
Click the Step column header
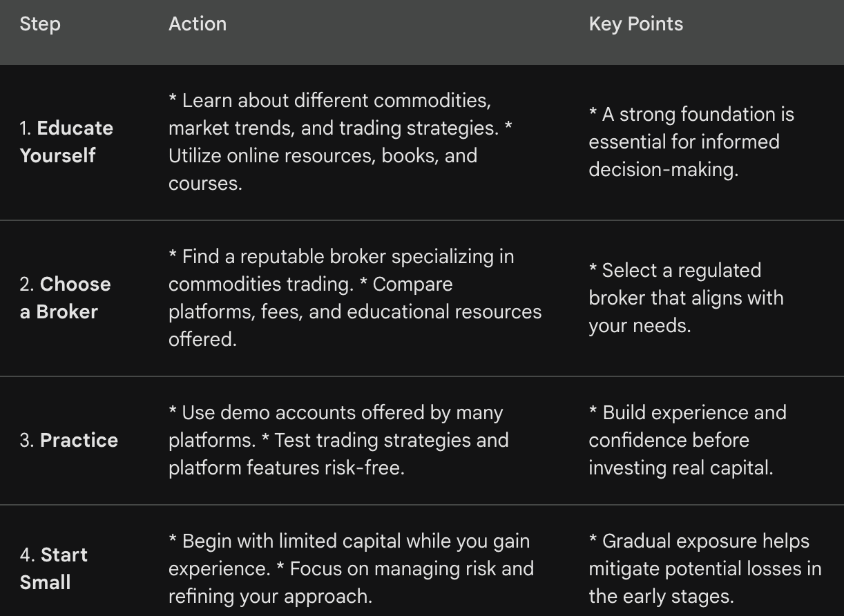click(40, 24)
